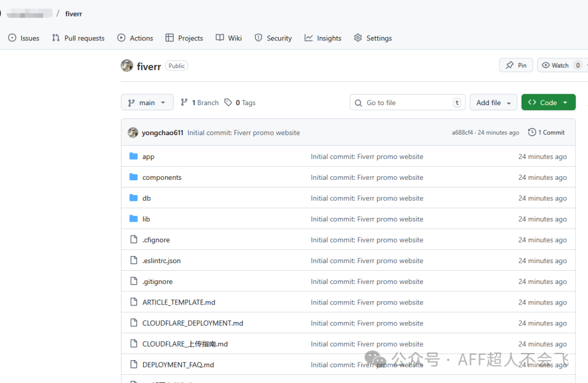Click the folder icon for app

click(133, 156)
